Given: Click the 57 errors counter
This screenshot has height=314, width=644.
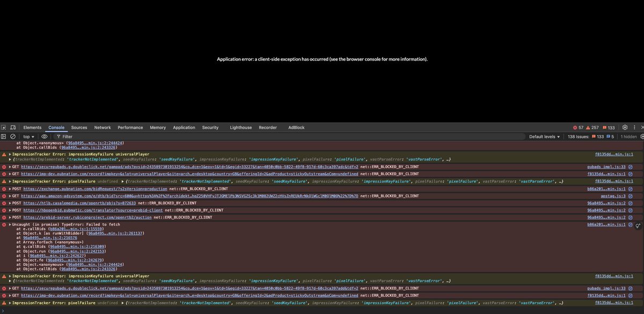Looking at the screenshot, I should (x=578, y=127).
